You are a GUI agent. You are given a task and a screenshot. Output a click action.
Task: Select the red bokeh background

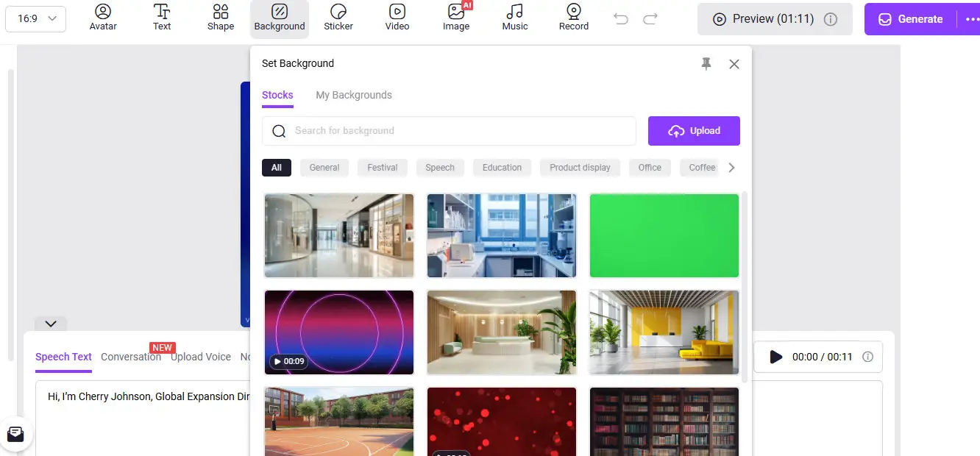[x=502, y=421]
